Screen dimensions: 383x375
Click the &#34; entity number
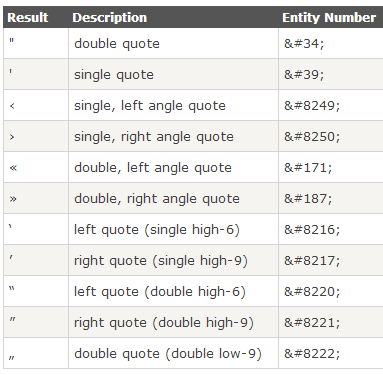click(x=304, y=44)
